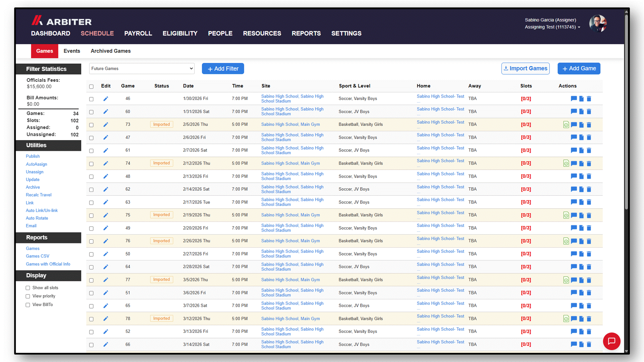The width and height of the screenshot is (644, 362).
Task: Check the select-all checkbox in table header
Action: [91, 86]
